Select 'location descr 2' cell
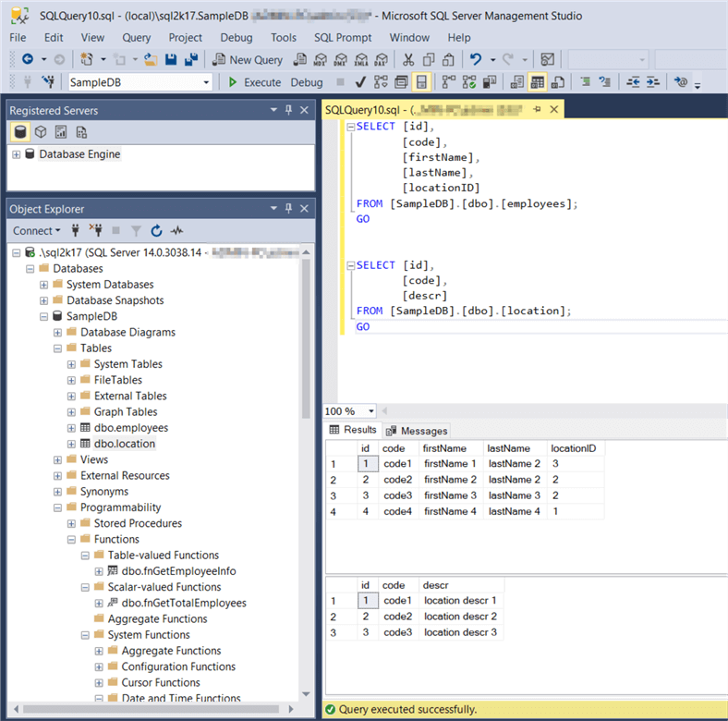The height and width of the screenshot is (721, 728). point(460,617)
